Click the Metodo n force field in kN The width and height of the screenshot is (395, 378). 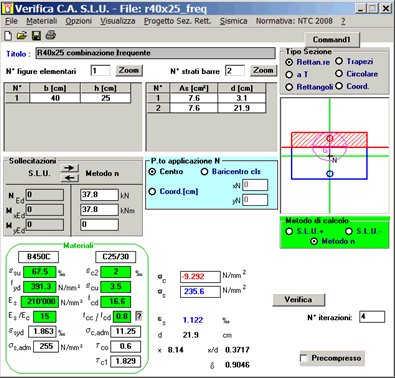[x=99, y=195]
